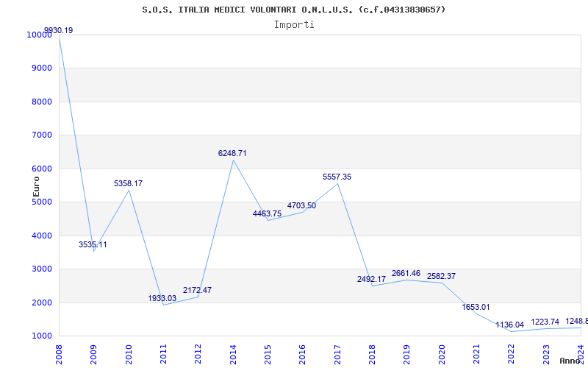Viewport: 588px width, 368px height.
Task: Click the 1136.04 data label
Action: pos(510,325)
